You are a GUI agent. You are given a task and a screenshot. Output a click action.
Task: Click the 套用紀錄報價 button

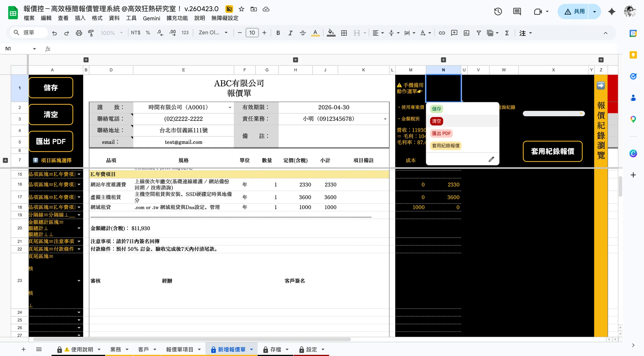pyautogui.click(x=552, y=151)
